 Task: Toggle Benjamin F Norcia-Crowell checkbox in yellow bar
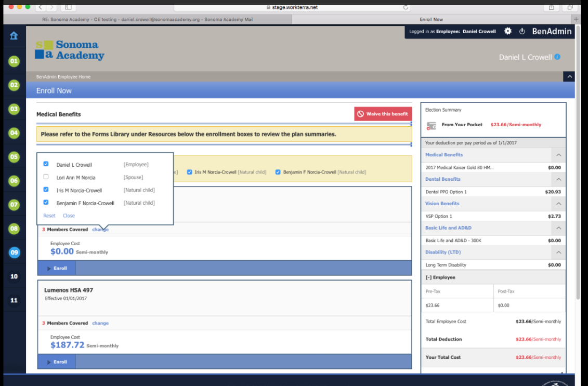(x=278, y=172)
